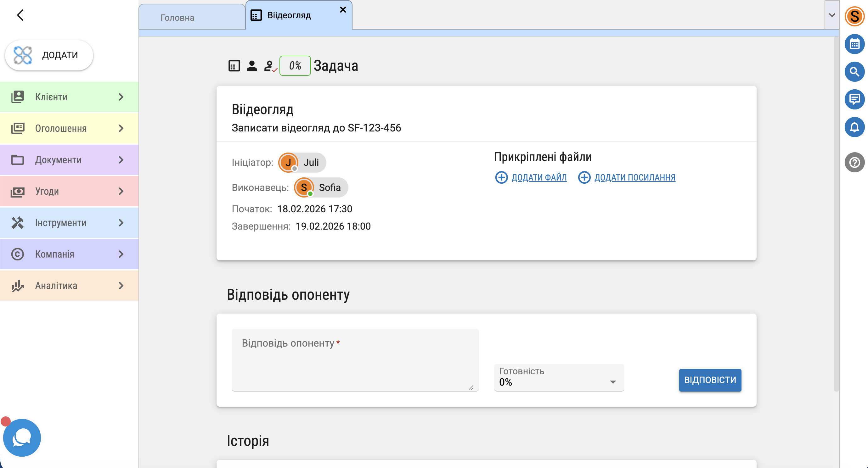This screenshot has width=868, height=468.
Task: Click the person-with-checkmark icon in task header
Action: pos(270,66)
